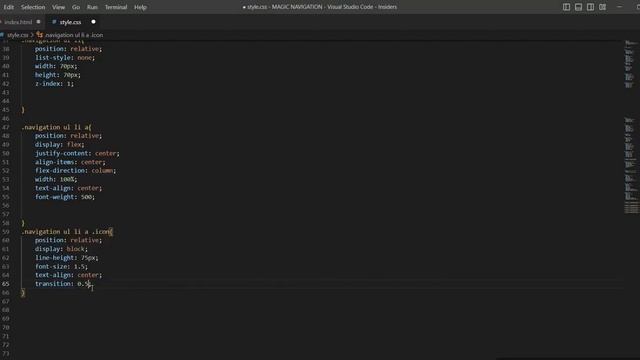Select the style.css editor tab

tap(70, 22)
